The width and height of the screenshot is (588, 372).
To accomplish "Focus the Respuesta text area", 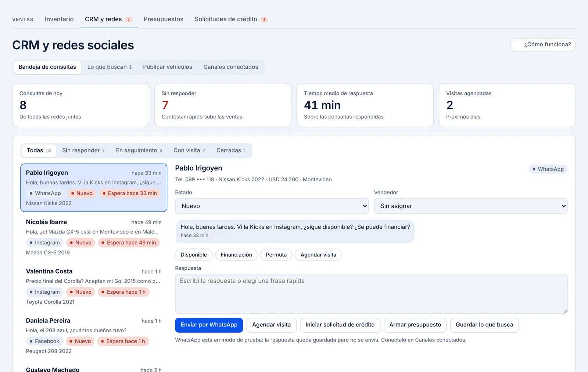I will 371,294.
